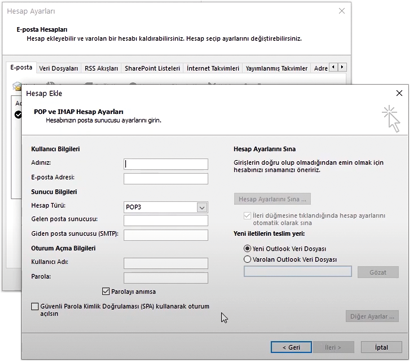Click the Parola password field

click(166, 278)
